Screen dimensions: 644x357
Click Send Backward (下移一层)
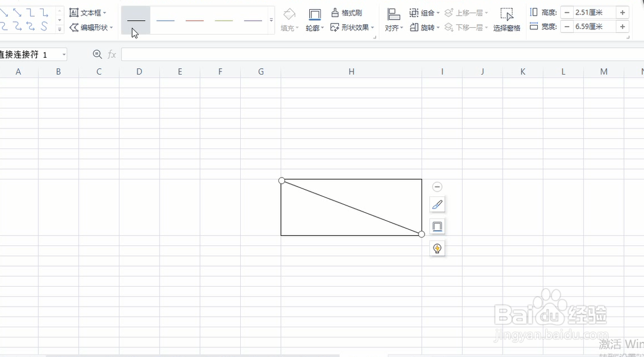point(466,27)
